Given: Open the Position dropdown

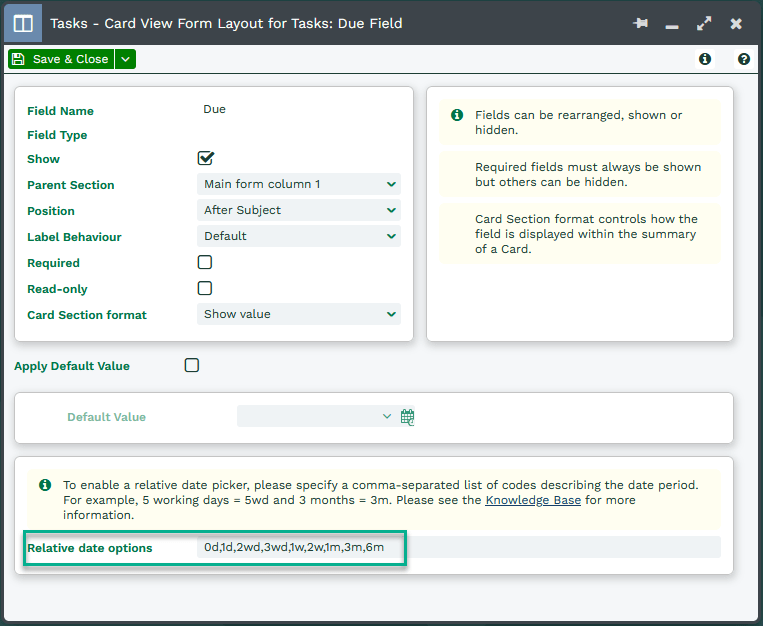Looking at the screenshot, I should click(299, 210).
